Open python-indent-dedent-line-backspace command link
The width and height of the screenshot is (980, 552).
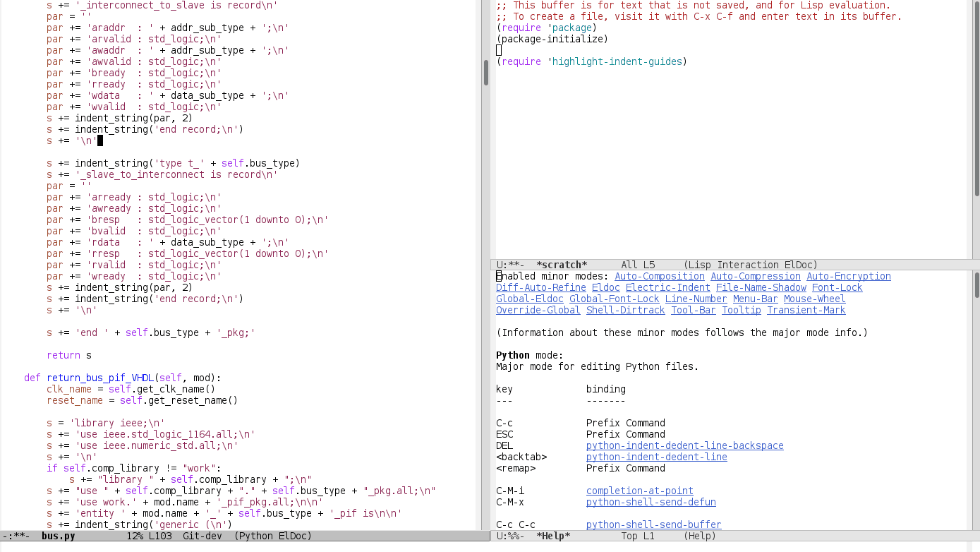(685, 445)
